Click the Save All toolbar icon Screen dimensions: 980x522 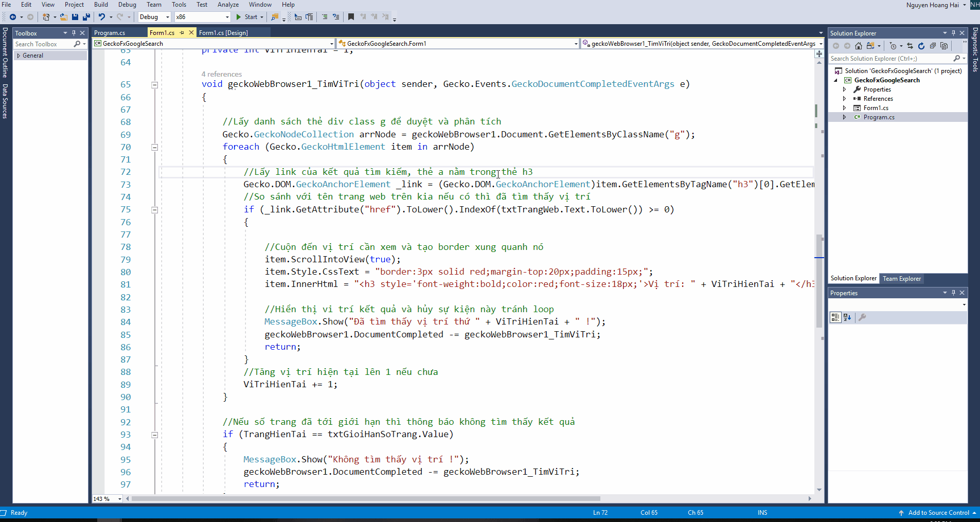86,17
